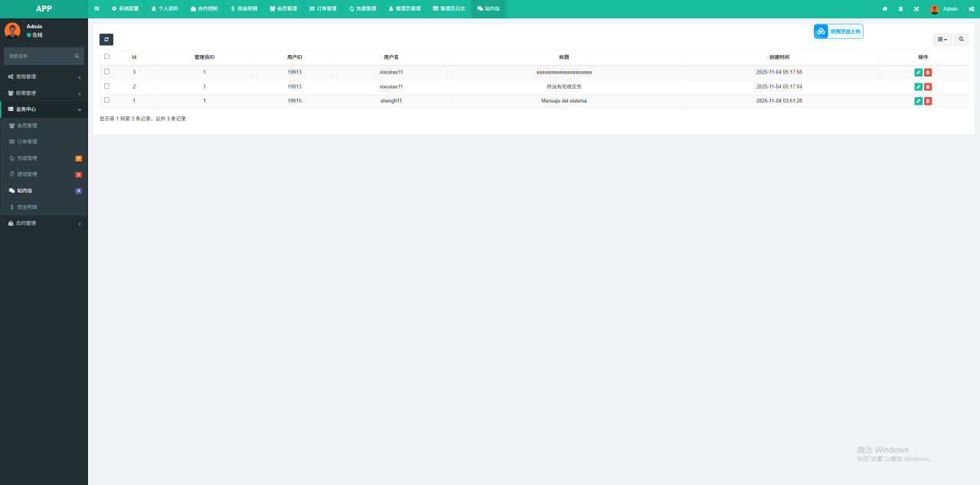This screenshot has width=980, height=485.
Task: Expand the 常规管理 sidebar menu
Action: point(44,76)
